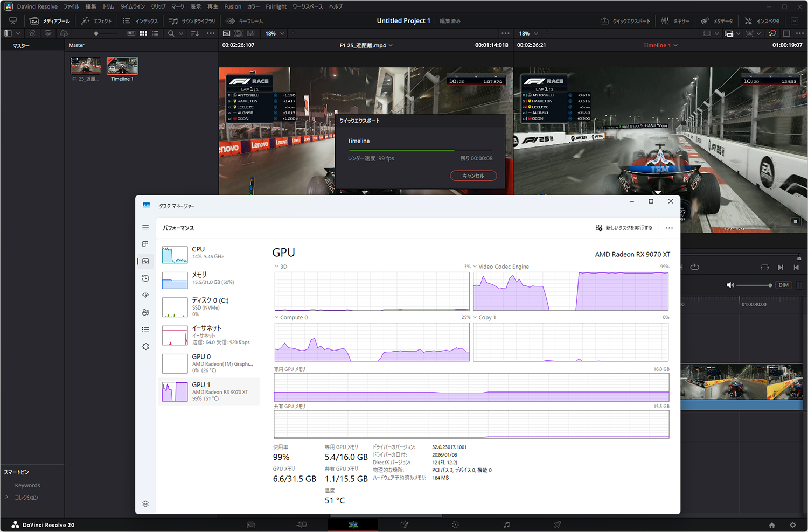Select the Timeline 1 thumbnail in media pool

coord(122,66)
